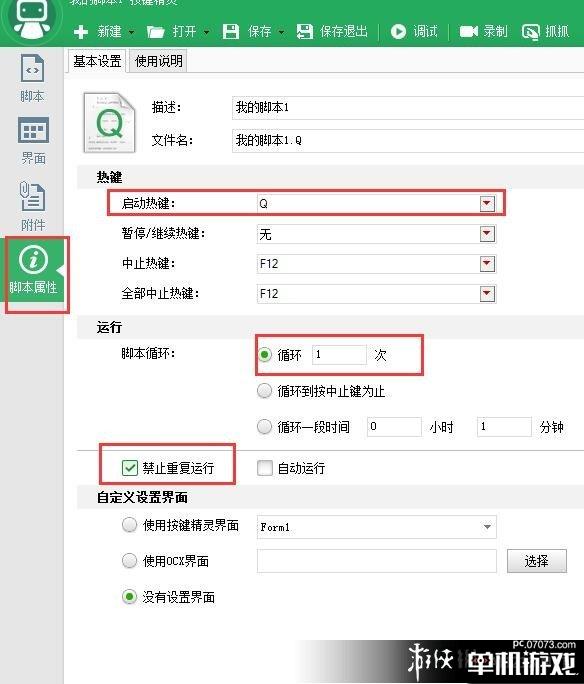The height and width of the screenshot is (684, 584).
Task: Toggle the 禁止重复运行 checkbox
Action: pos(130,468)
